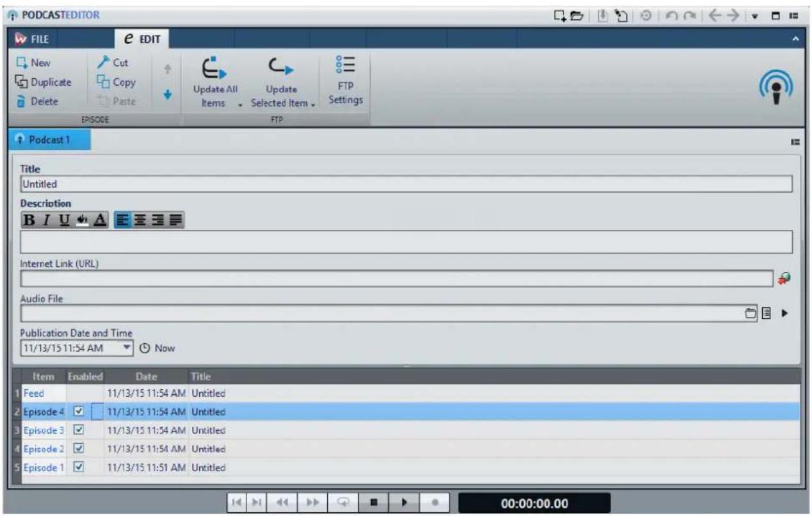Expand the Update Selected Item dropdown arrow
Image resolution: width=812 pixels, height=516 pixels.
(314, 104)
